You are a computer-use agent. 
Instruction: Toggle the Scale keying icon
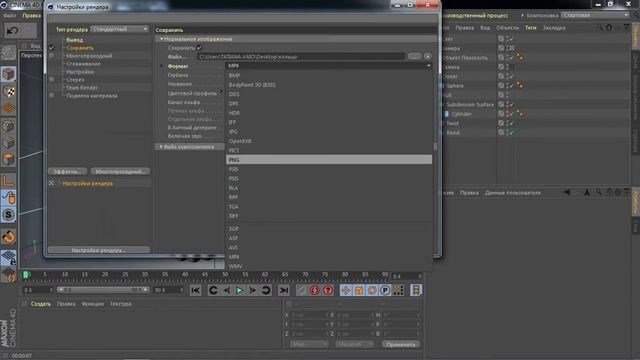pyautogui.click(x=359, y=290)
